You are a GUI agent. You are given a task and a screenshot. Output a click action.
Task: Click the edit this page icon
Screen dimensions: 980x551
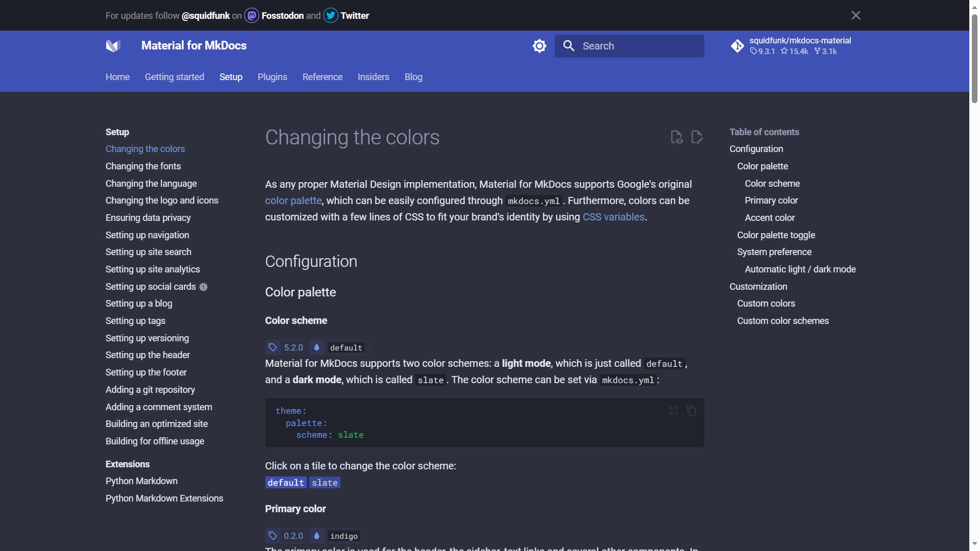[697, 137]
